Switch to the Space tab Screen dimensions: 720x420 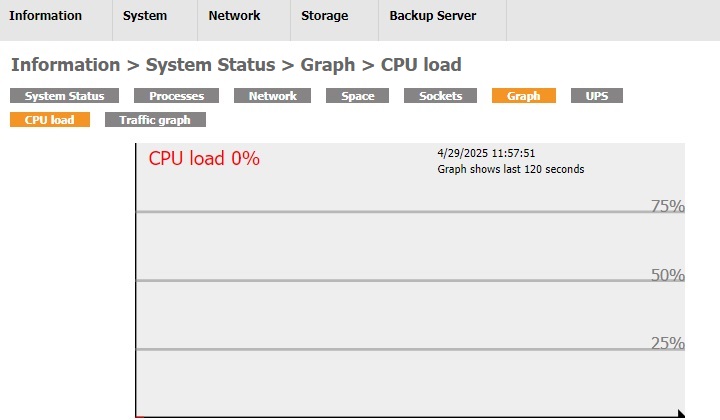(x=357, y=96)
